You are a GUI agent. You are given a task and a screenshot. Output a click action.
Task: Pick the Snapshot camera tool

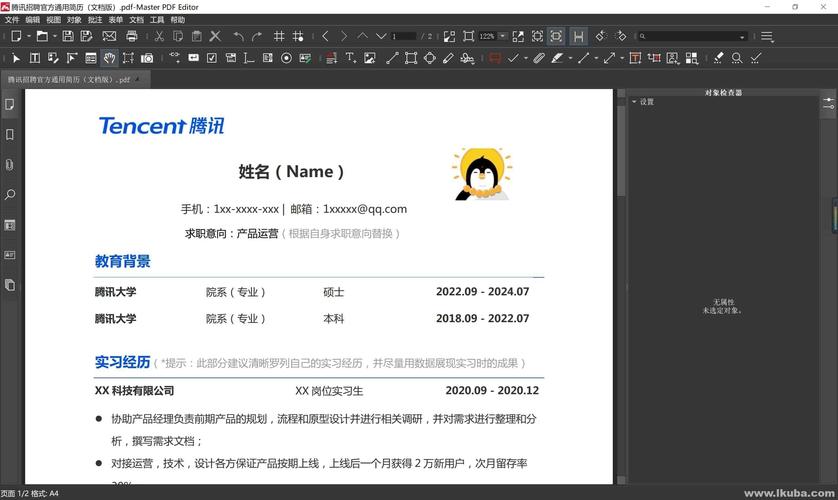tap(147, 58)
